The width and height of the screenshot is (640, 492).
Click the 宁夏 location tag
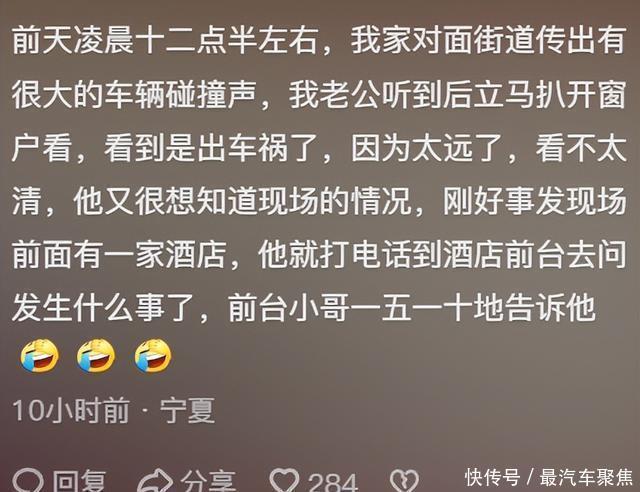(x=187, y=410)
